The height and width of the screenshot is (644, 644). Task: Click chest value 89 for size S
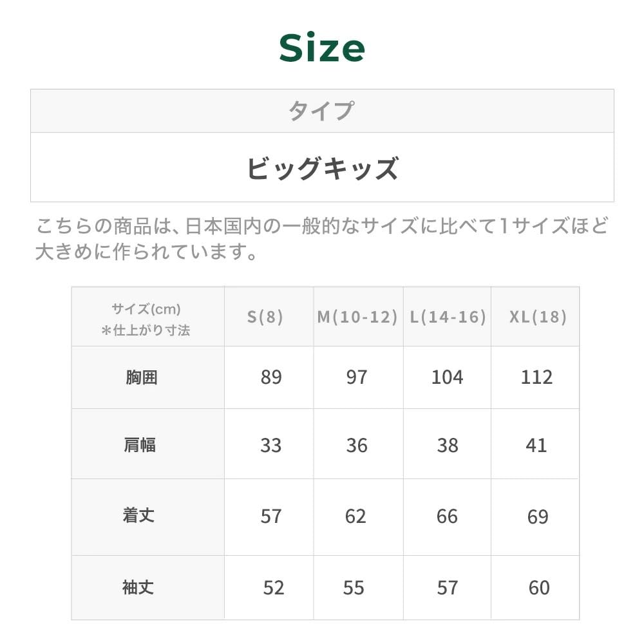(271, 377)
